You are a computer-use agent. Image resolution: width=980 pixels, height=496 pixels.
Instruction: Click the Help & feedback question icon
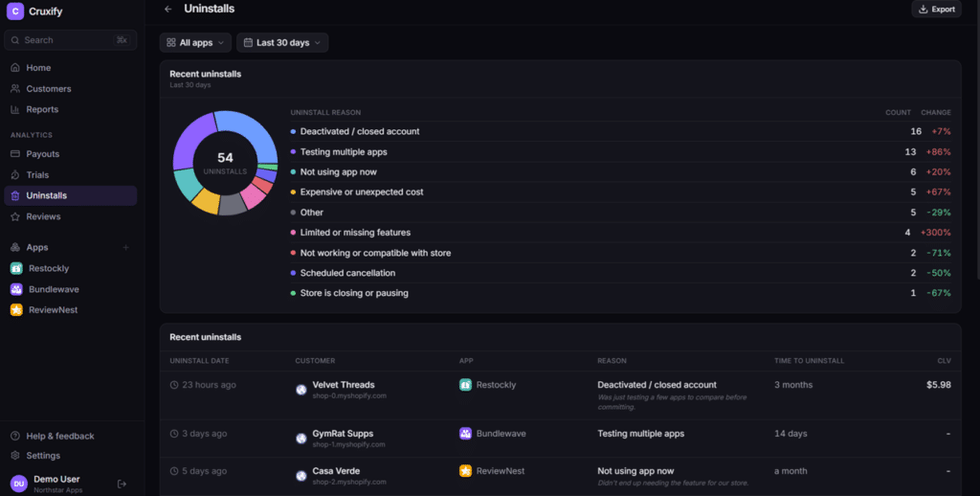[x=15, y=436]
